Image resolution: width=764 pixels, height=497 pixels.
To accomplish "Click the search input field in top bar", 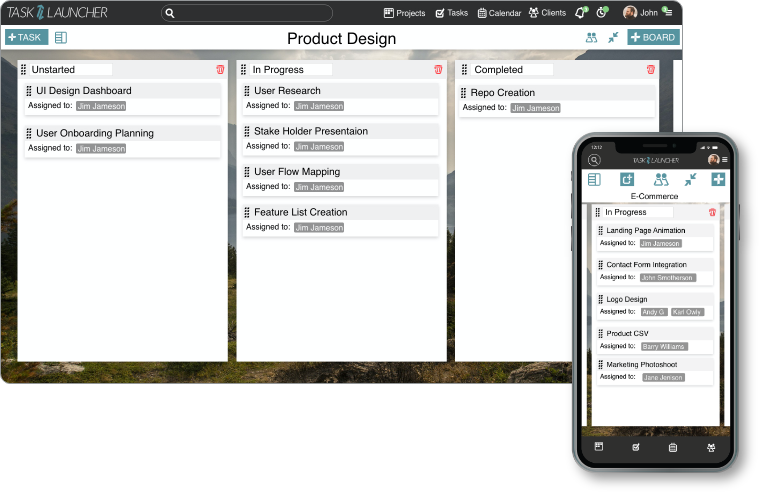I will coord(247,13).
